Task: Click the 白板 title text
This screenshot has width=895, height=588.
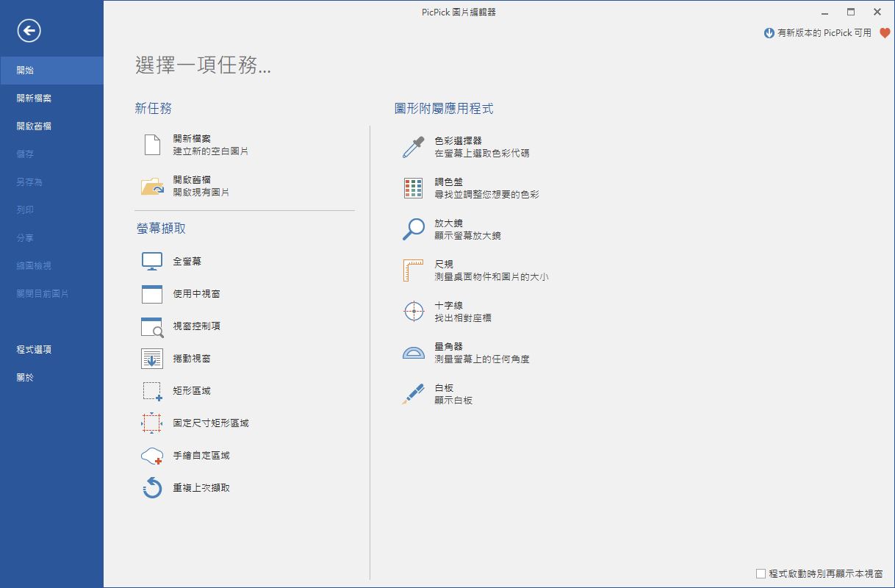Action: 444,387
